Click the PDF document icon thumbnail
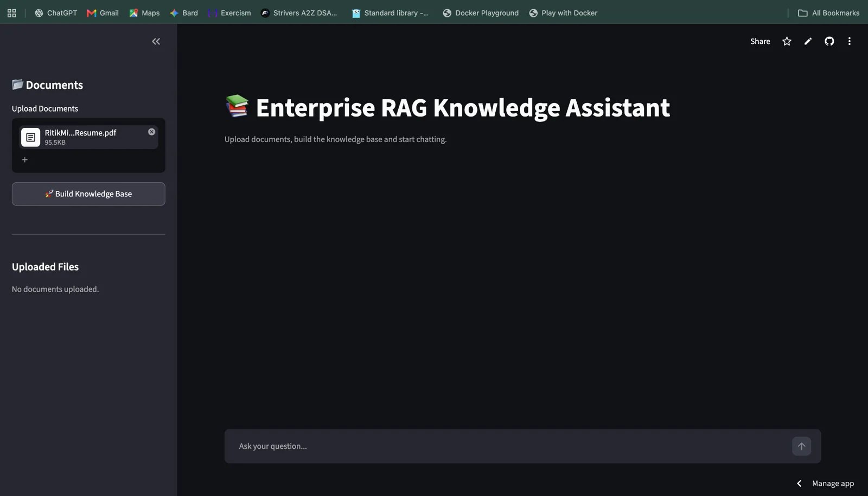 pyautogui.click(x=30, y=137)
